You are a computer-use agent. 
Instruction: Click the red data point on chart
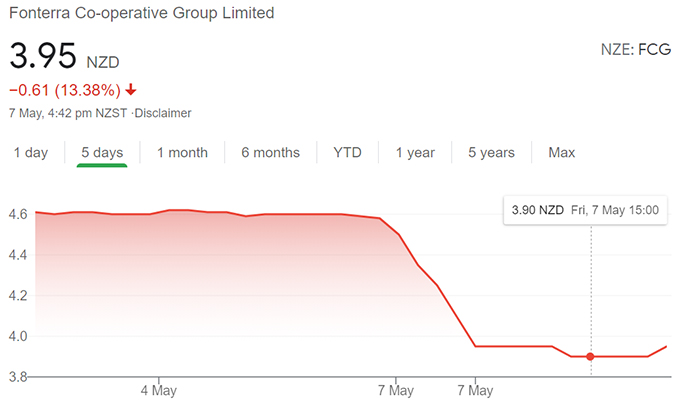(591, 357)
